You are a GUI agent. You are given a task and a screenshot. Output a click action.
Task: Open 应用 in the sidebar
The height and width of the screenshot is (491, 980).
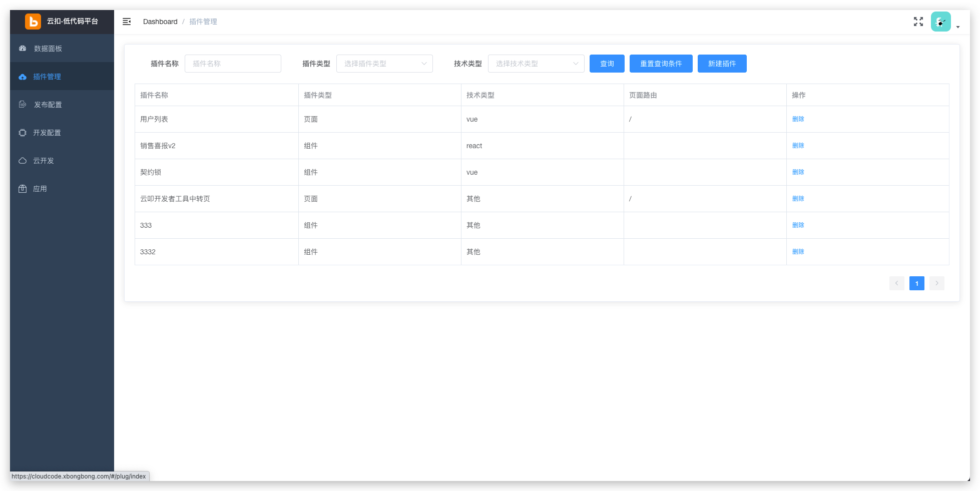tap(40, 189)
